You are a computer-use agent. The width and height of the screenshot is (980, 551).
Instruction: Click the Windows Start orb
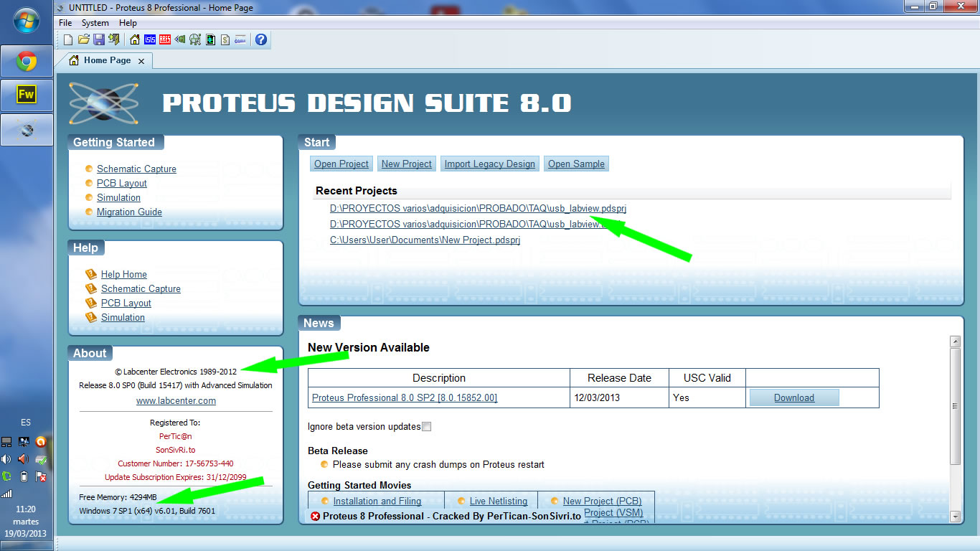tap(27, 21)
